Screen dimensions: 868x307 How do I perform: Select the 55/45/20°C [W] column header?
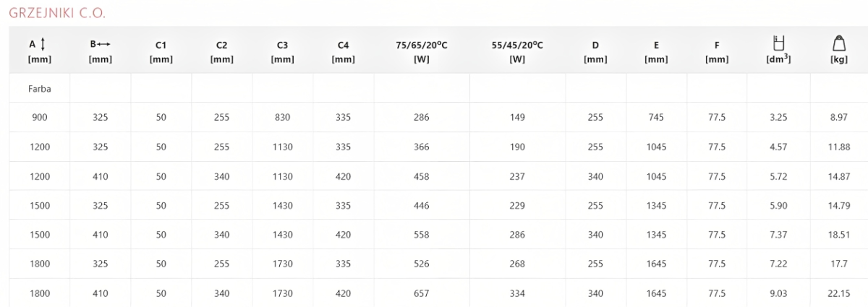tap(517, 52)
